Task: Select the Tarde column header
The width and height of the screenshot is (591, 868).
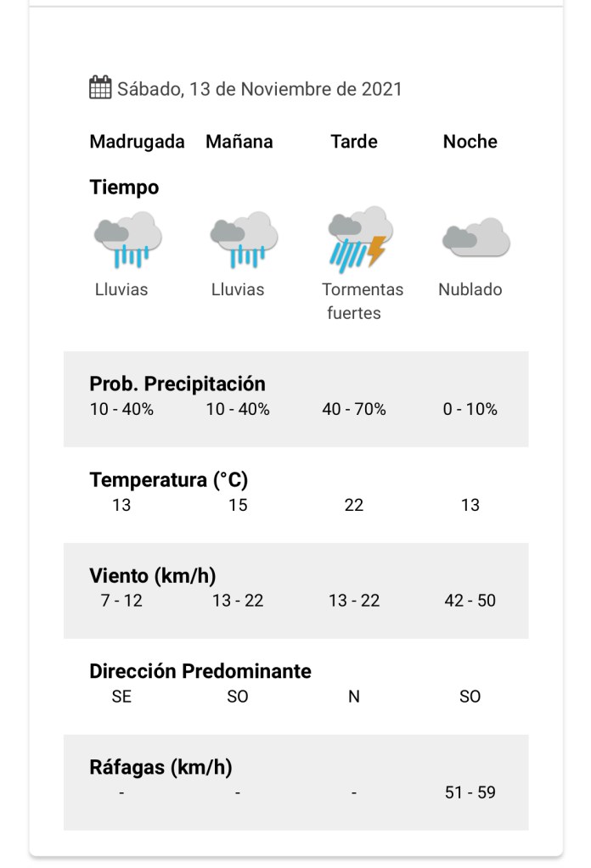Action: point(354,142)
